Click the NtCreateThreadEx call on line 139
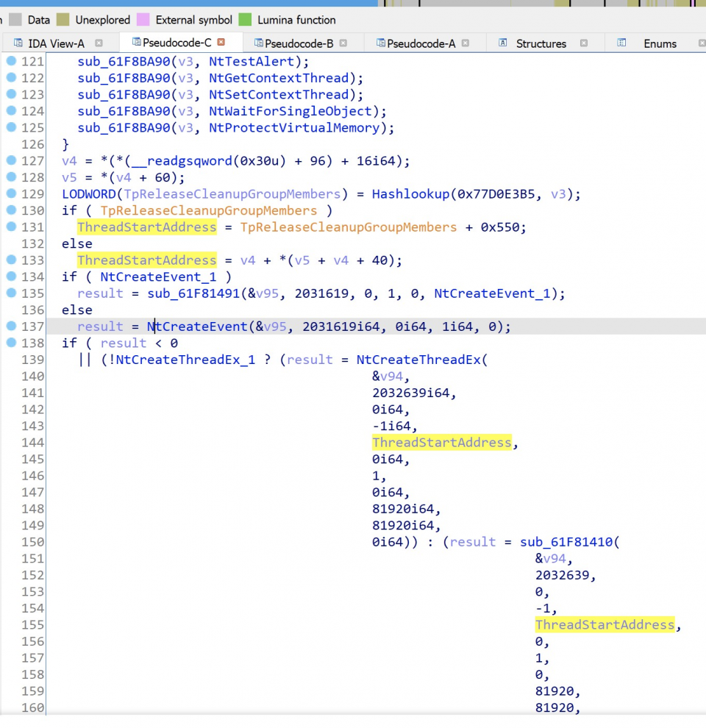 (x=418, y=360)
